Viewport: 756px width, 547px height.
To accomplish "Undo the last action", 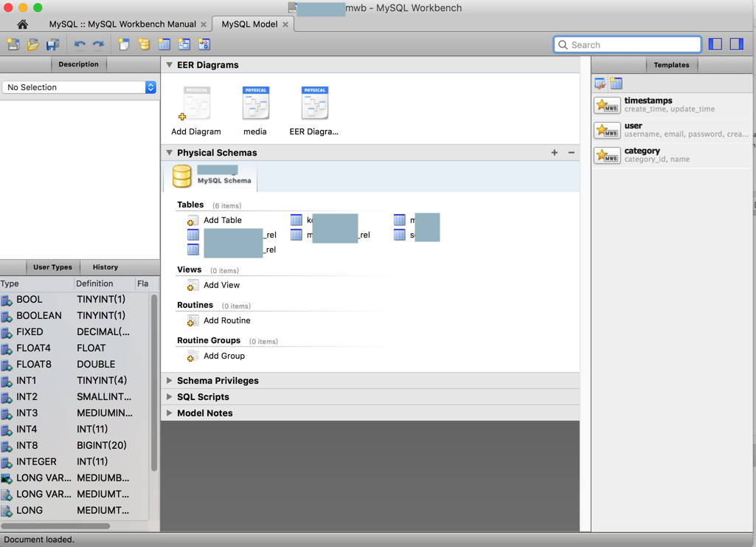I will click(x=80, y=44).
